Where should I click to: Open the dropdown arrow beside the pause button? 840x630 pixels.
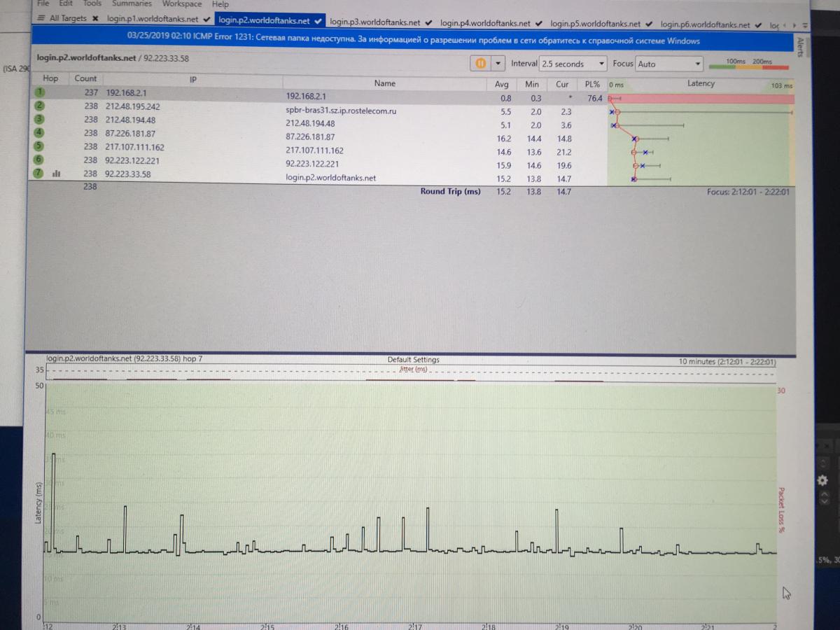click(x=498, y=63)
